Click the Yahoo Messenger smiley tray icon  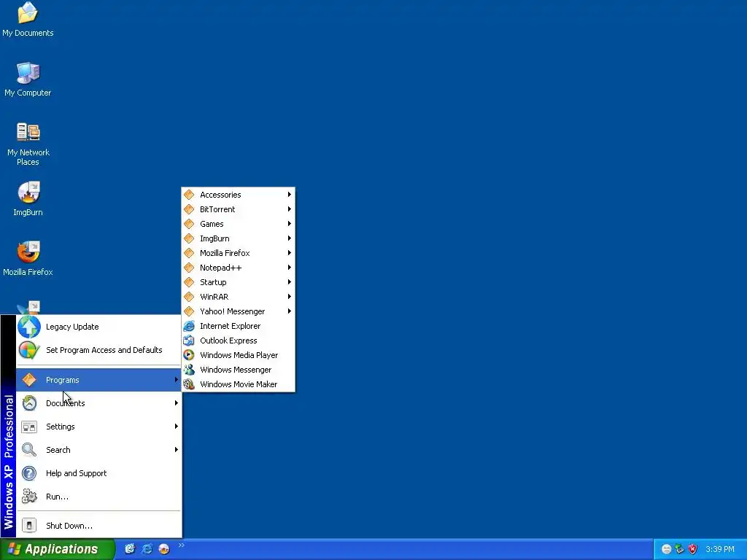click(x=667, y=550)
